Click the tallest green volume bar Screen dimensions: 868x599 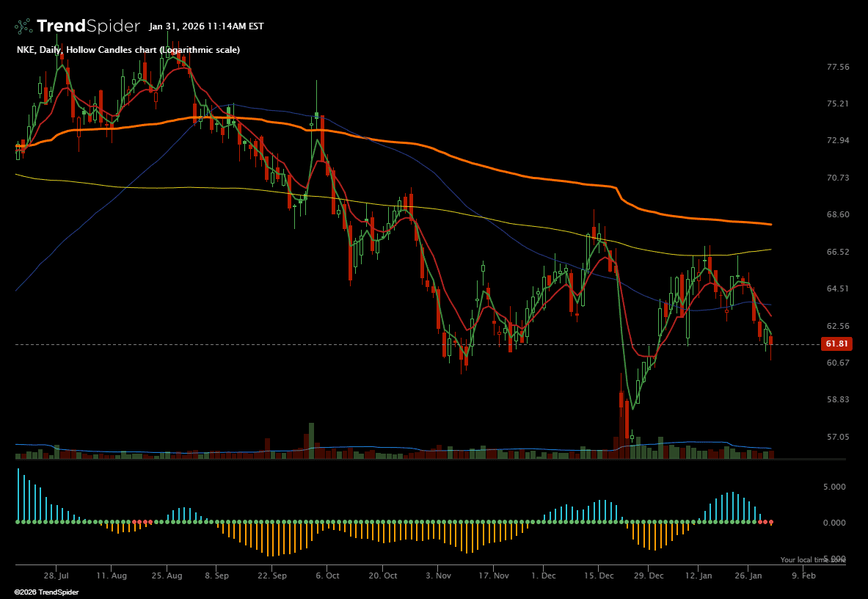tap(311, 440)
